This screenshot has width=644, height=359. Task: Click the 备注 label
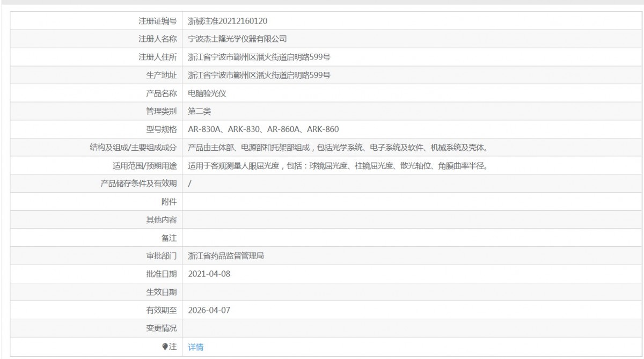tap(169, 238)
